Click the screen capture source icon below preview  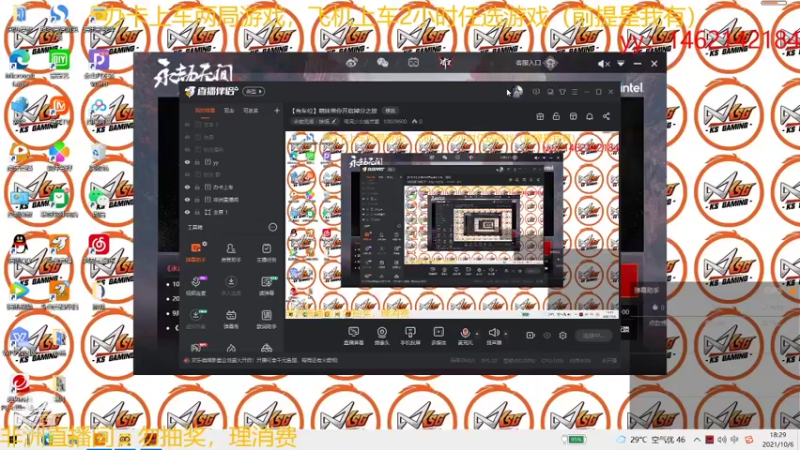pos(353,336)
